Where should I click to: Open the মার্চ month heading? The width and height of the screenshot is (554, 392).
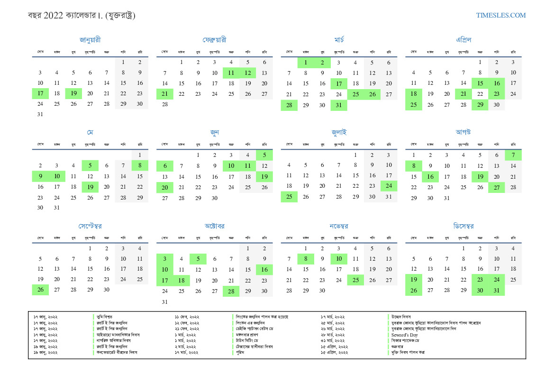[339, 40]
